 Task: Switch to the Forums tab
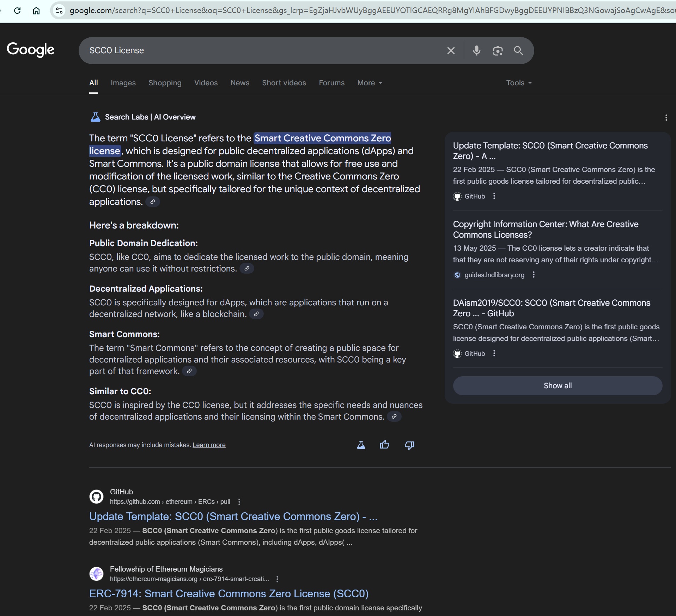331,83
